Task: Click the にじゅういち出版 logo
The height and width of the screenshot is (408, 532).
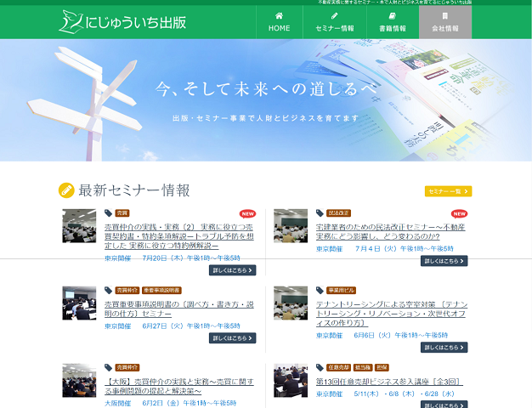Action: pyautogui.click(x=122, y=22)
